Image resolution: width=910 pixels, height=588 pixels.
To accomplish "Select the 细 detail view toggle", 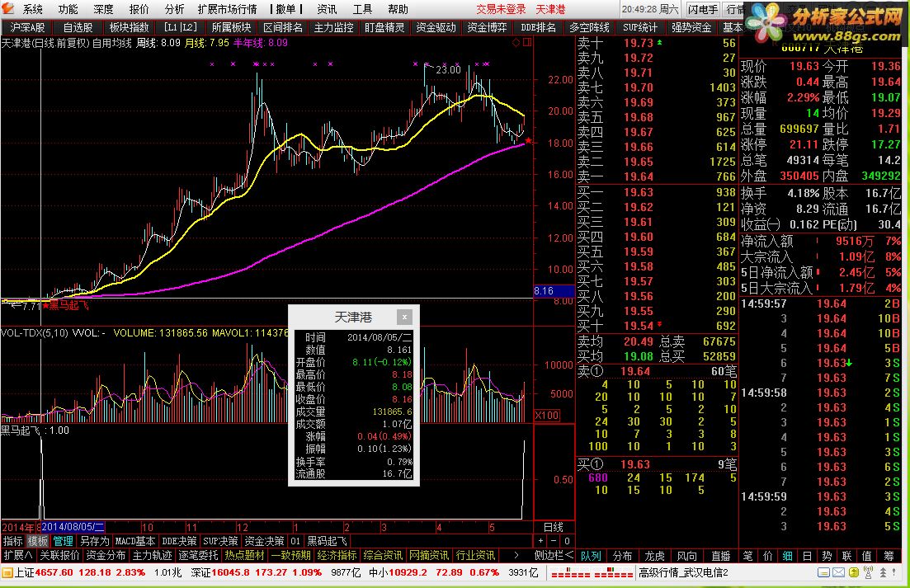I will [x=787, y=556].
